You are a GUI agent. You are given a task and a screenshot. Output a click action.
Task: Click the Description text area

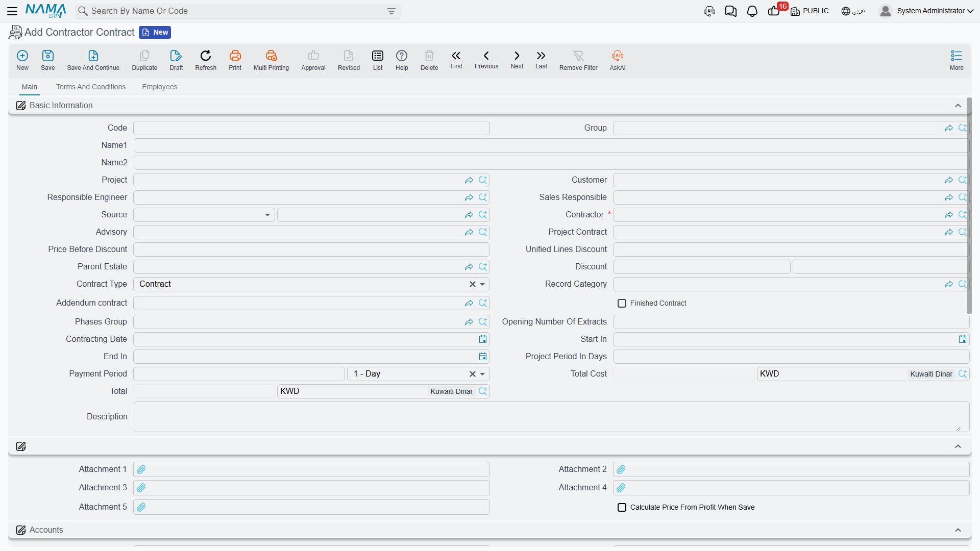[x=551, y=417]
